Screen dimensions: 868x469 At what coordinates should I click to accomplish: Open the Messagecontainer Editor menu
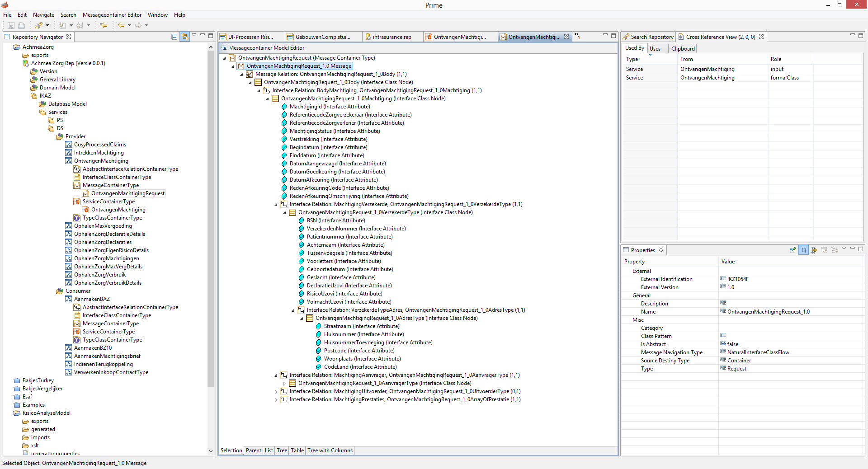pyautogui.click(x=112, y=15)
